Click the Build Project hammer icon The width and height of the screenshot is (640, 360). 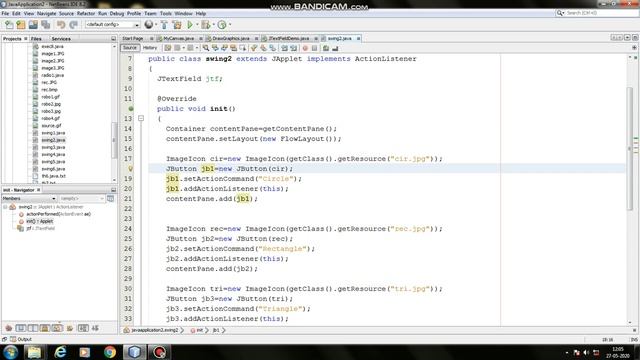click(x=164, y=25)
